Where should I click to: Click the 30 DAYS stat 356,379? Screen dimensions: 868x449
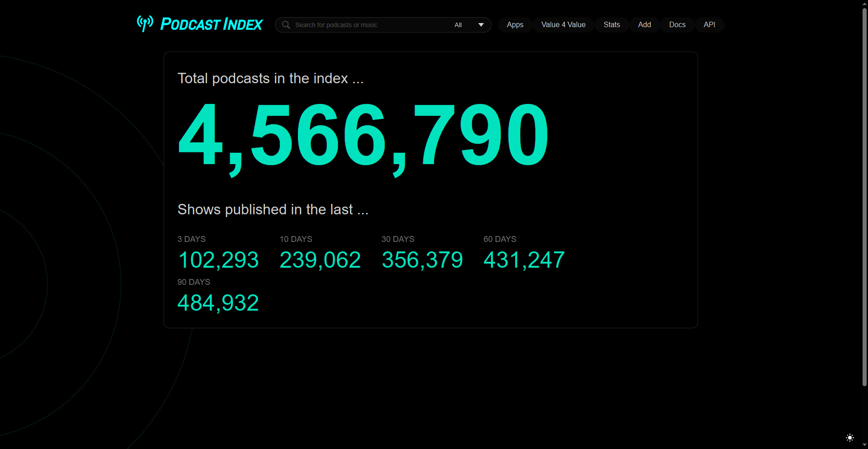coord(422,260)
